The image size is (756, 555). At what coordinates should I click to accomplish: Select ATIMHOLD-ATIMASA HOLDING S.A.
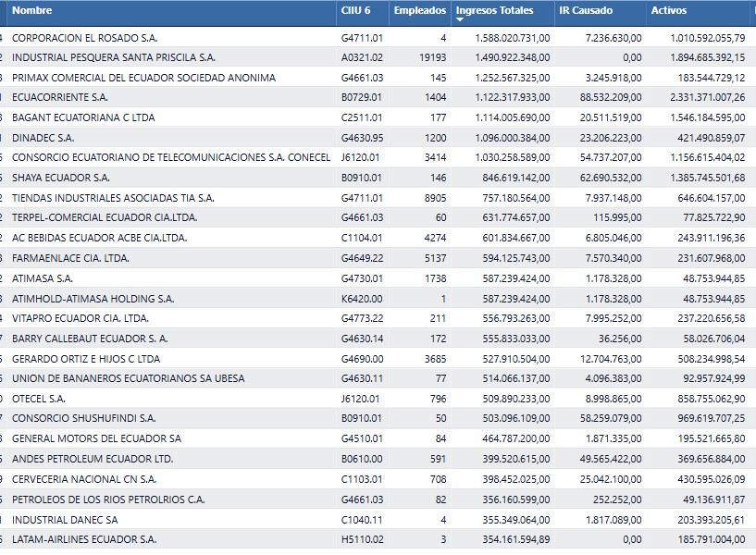[93, 299]
